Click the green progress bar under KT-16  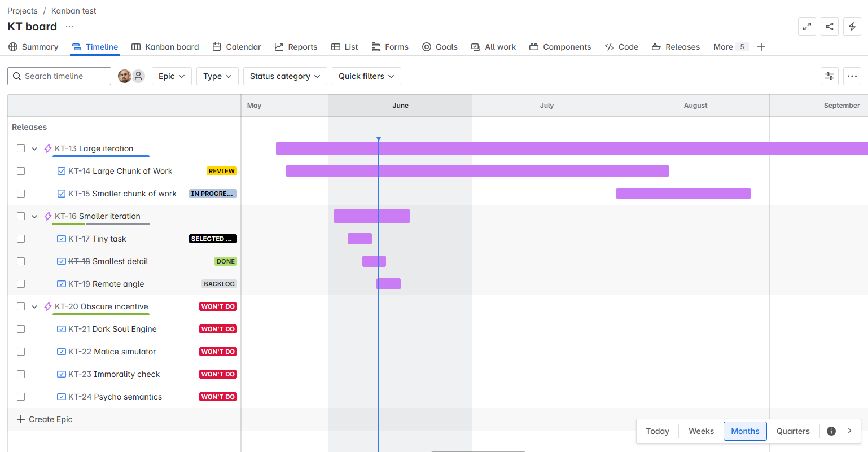coord(68,223)
